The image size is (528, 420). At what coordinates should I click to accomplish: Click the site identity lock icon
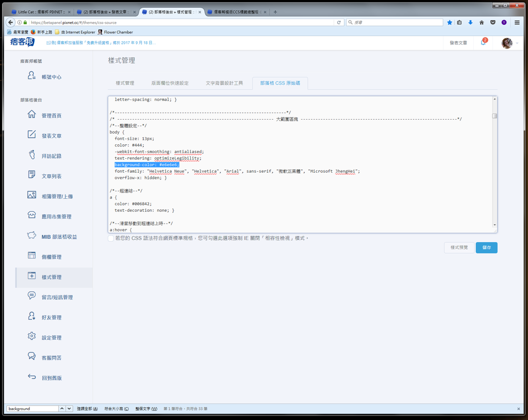pyautogui.click(x=25, y=23)
